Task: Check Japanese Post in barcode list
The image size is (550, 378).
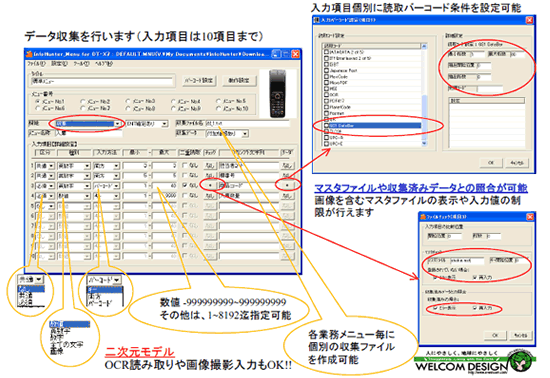Action: tap(326, 70)
